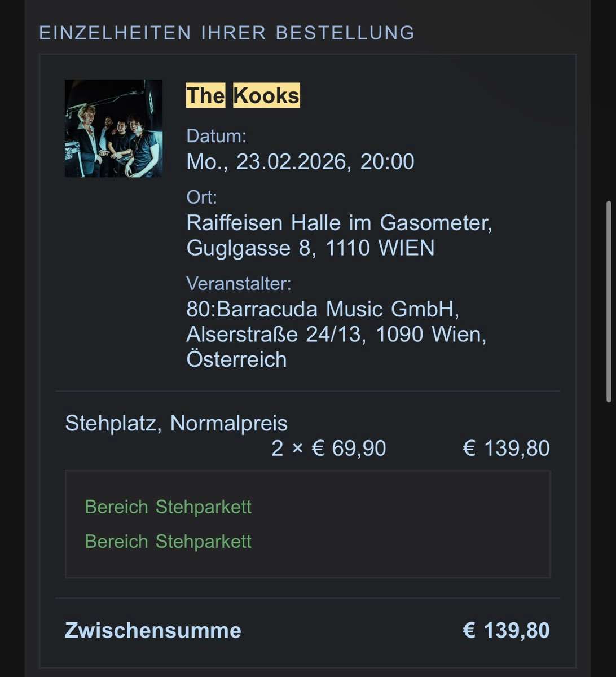Screen dimensions: 616x677
Task: Click the highlighted The Kooks title
Action: click(x=243, y=95)
